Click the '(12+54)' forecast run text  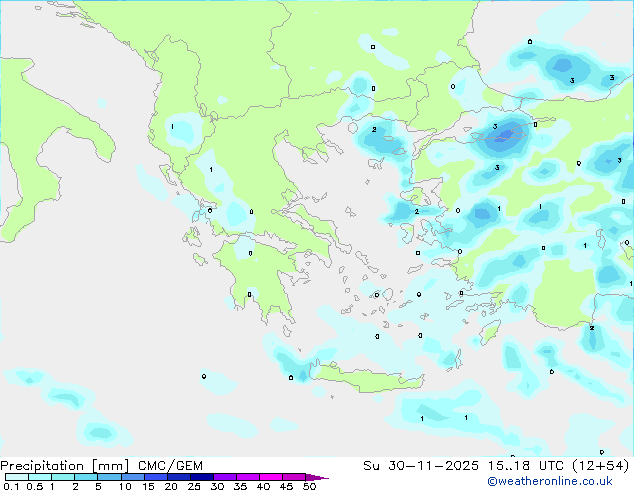(x=601, y=466)
